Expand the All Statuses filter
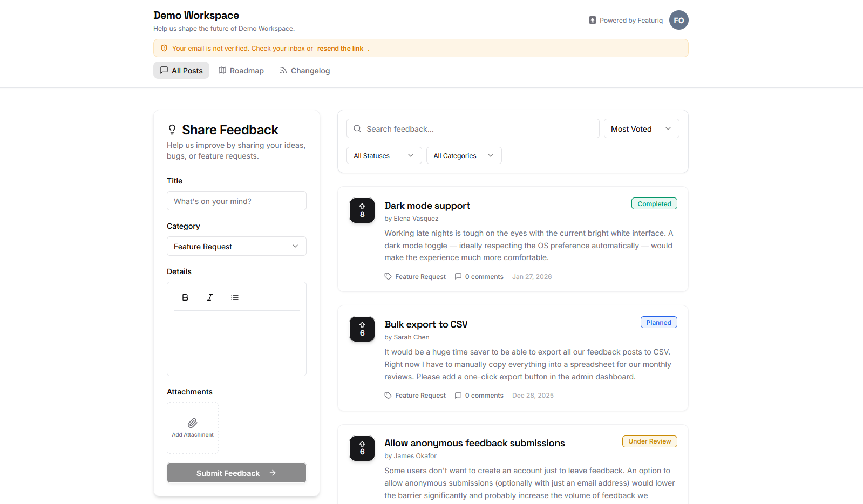The width and height of the screenshot is (863, 504). (384, 155)
